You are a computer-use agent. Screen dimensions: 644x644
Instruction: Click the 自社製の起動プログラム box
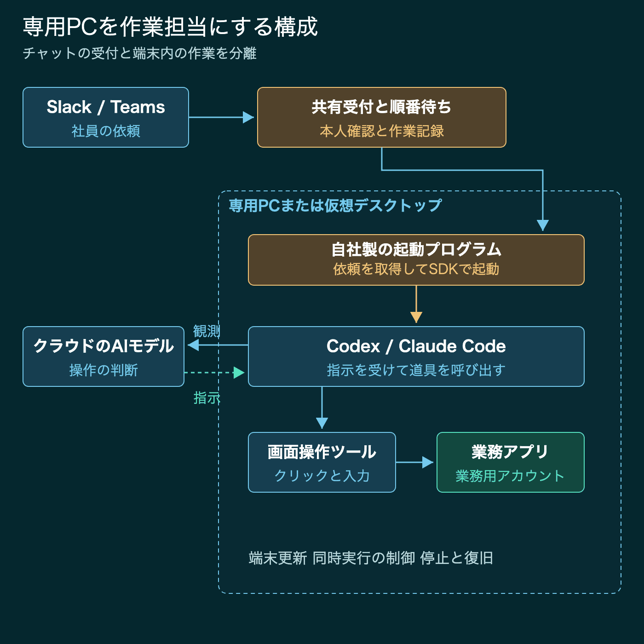(x=416, y=260)
